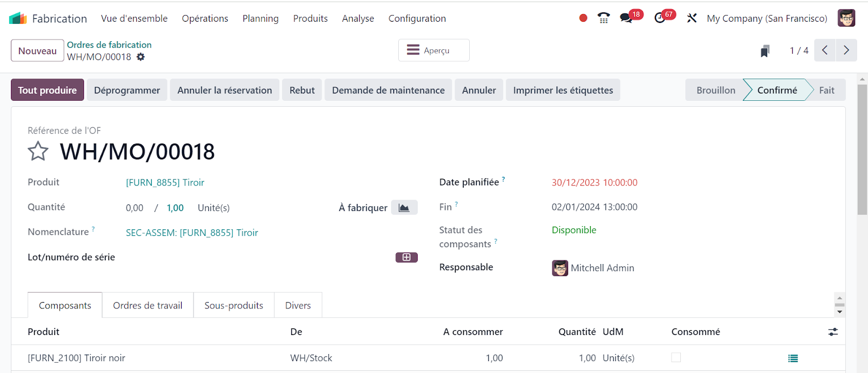Open column options for the components table
This screenshot has height=373, width=868.
[833, 332]
